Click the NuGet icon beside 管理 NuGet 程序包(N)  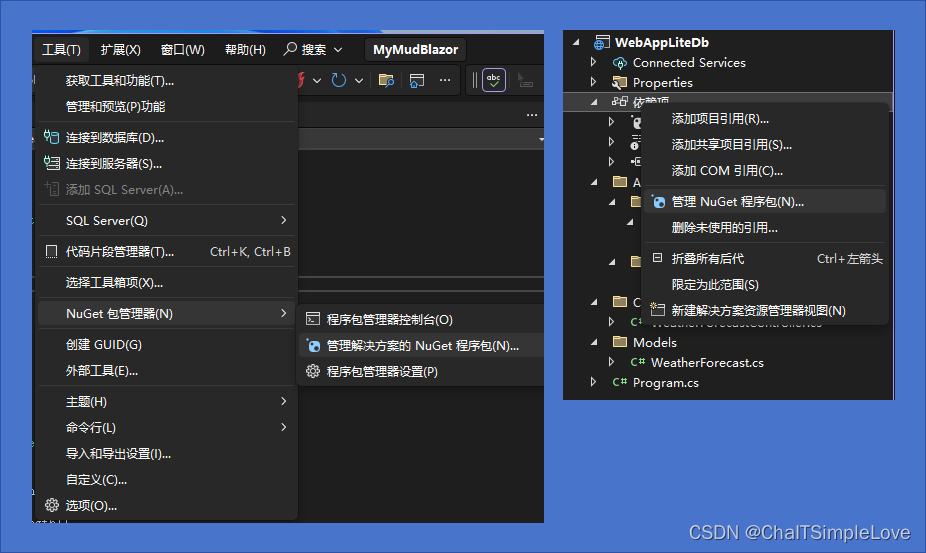(x=658, y=201)
